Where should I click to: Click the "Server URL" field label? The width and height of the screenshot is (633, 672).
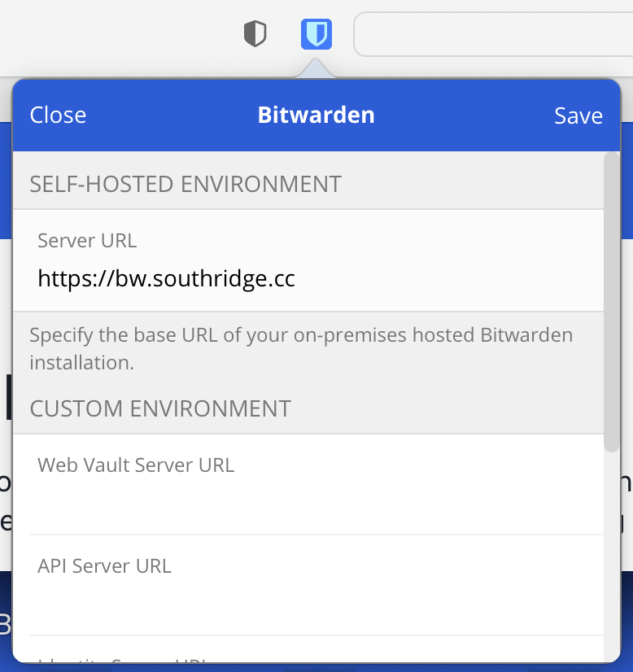coord(87,240)
